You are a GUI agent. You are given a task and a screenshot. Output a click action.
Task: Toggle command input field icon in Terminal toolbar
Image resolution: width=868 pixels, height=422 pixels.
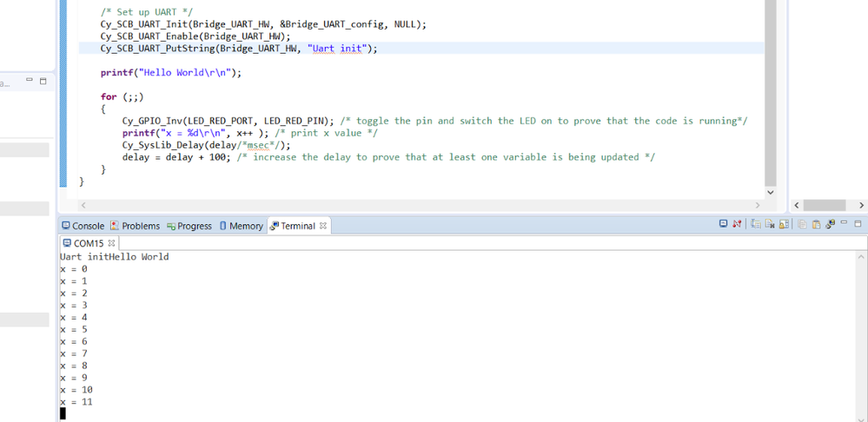pyautogui.click(x=756, y=224)
